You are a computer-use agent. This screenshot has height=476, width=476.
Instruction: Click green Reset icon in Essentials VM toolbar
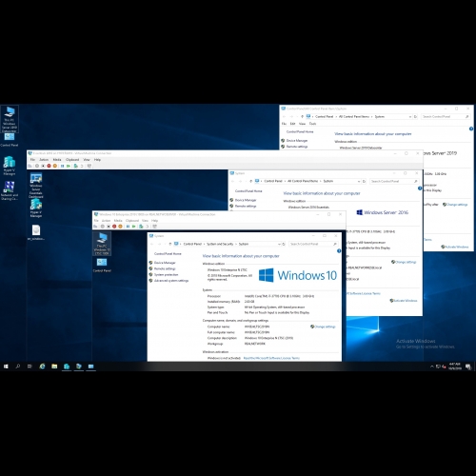(69, 166)
